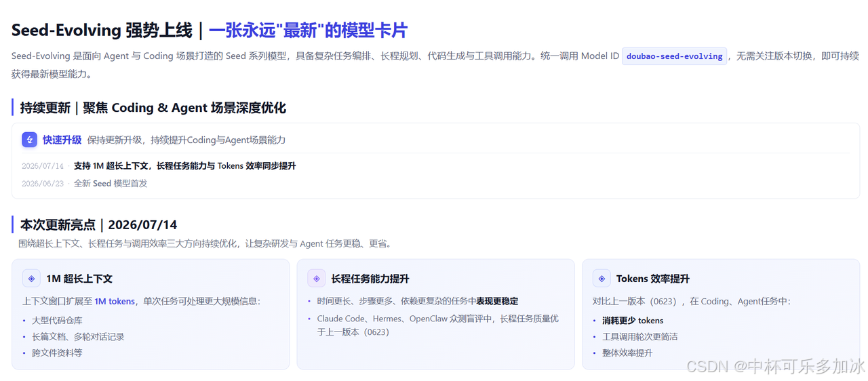Click the diamond icon next to Tokens 效率提升
Viewport: 868px width, 381px height.
601,279
